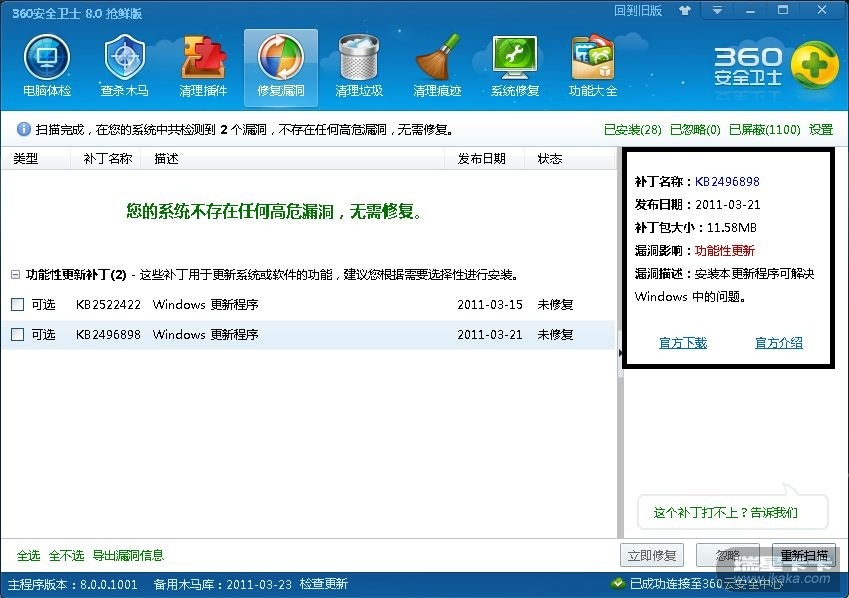
Task: Select 修复漏洞 vulnerability repair tab
Action: point(280,67)
